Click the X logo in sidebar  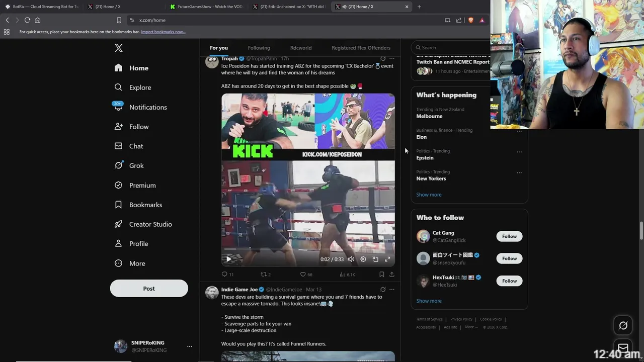tap(118, 48)
